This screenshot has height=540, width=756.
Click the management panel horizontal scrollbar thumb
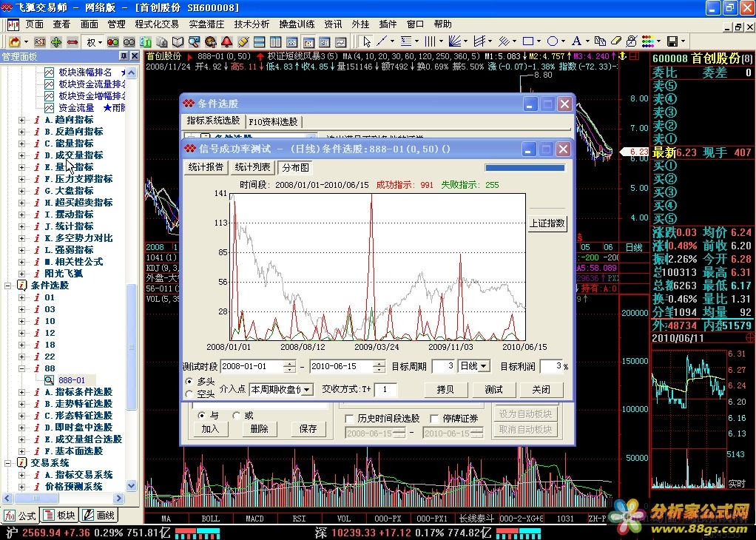(36, 498)
